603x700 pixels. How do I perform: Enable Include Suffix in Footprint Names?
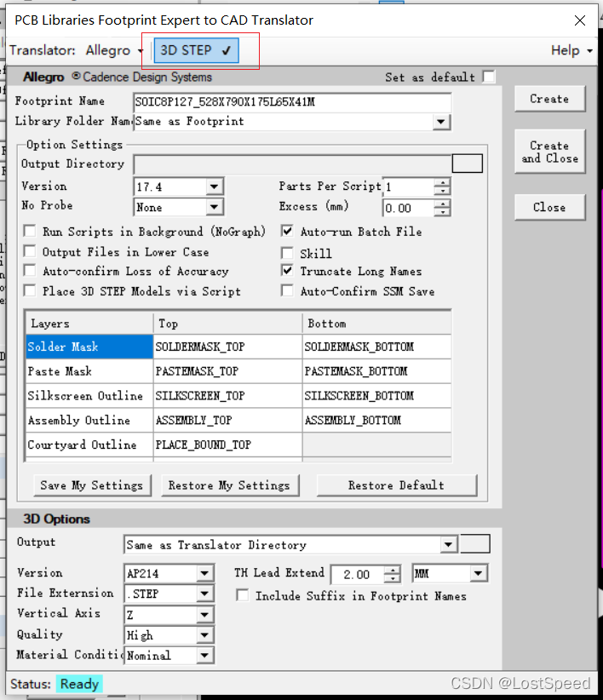click(243, 595)
